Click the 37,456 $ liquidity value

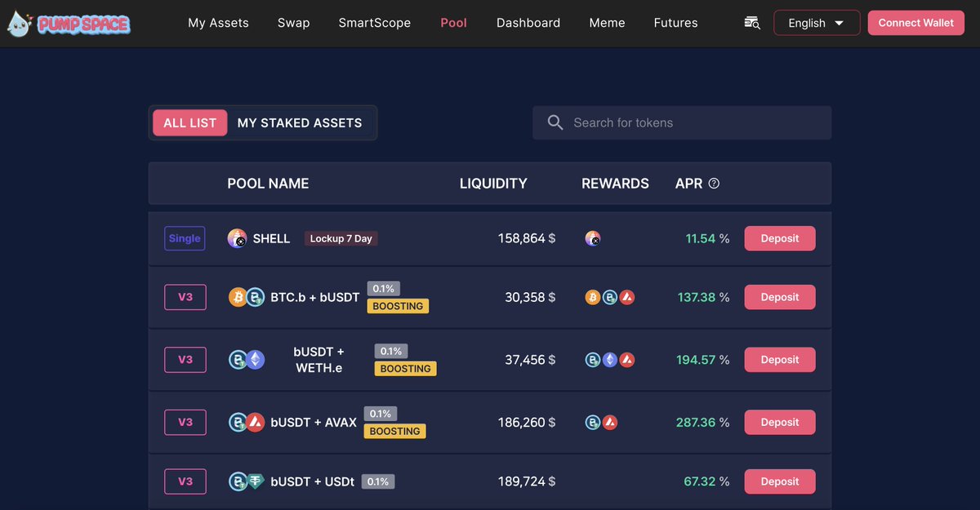click(x=530, y=360)
